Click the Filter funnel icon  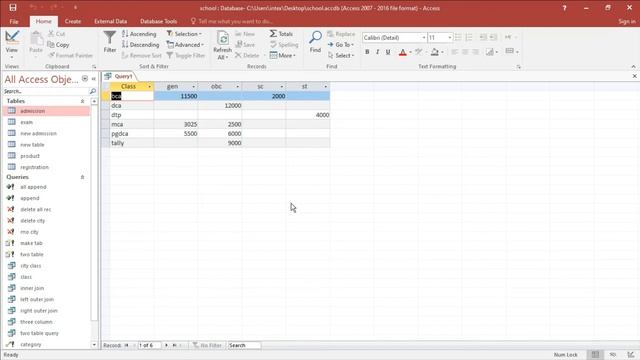coord(109,42)
